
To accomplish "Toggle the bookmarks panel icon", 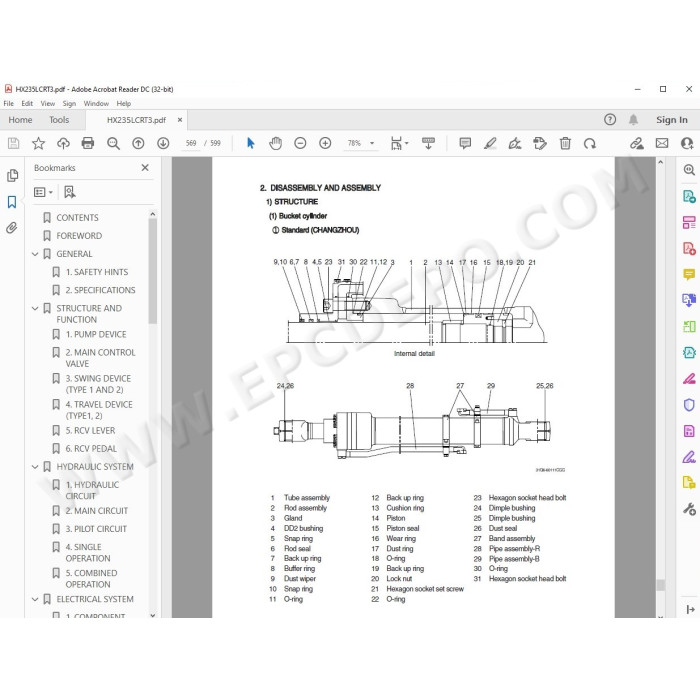I will [x=12, y=202].
